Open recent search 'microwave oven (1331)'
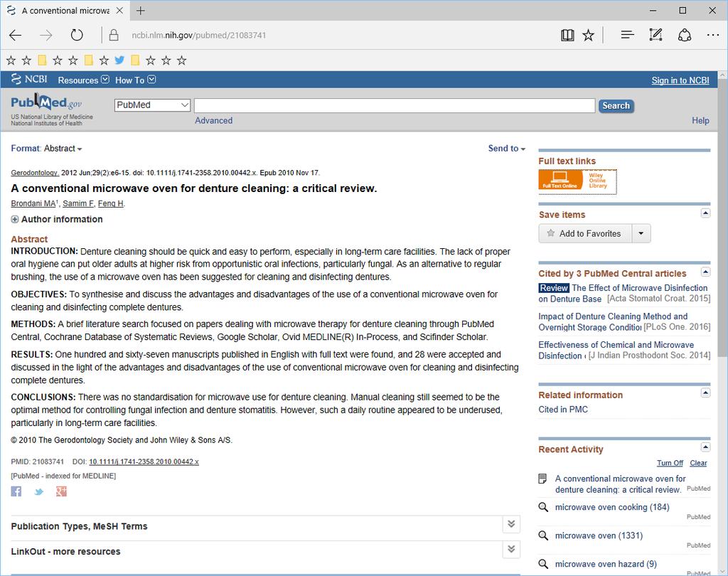 click(599, 535)
